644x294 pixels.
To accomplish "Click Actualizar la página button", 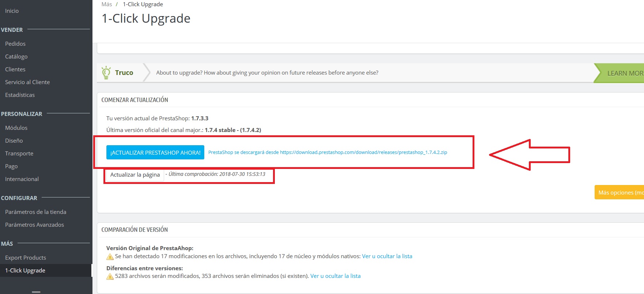I will (135, 175).
